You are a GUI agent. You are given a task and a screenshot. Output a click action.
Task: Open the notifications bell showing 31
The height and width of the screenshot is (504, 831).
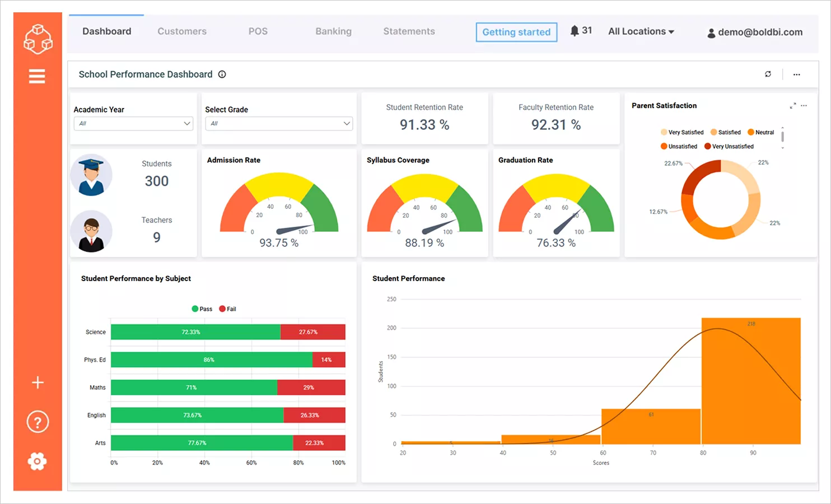click(581, 31)
